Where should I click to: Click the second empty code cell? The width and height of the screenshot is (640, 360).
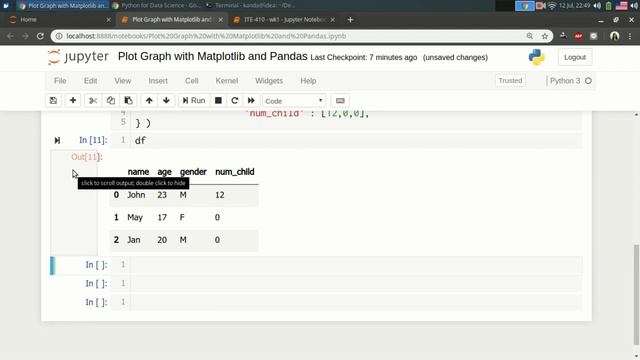pos(356,284)
